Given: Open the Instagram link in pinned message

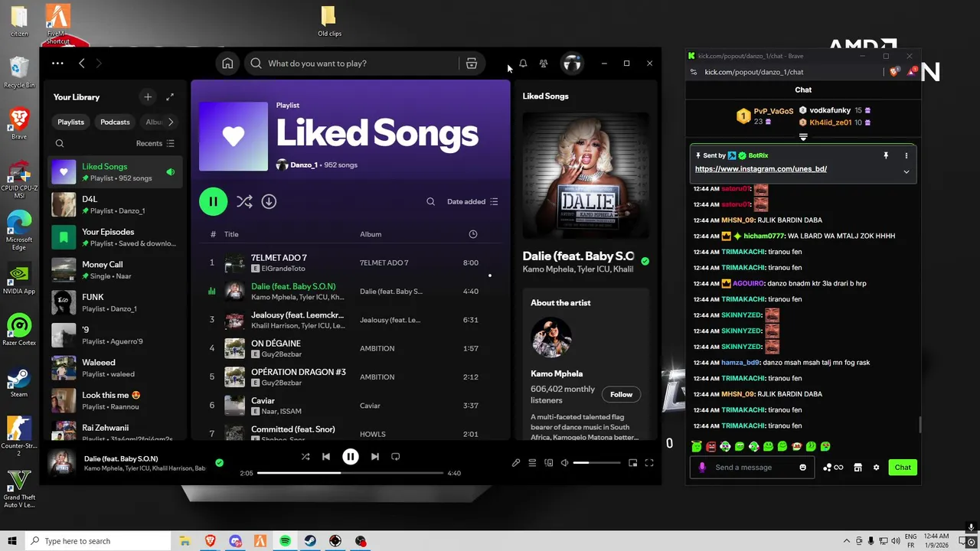Looking at the screenshot, I should coord(761,168).
